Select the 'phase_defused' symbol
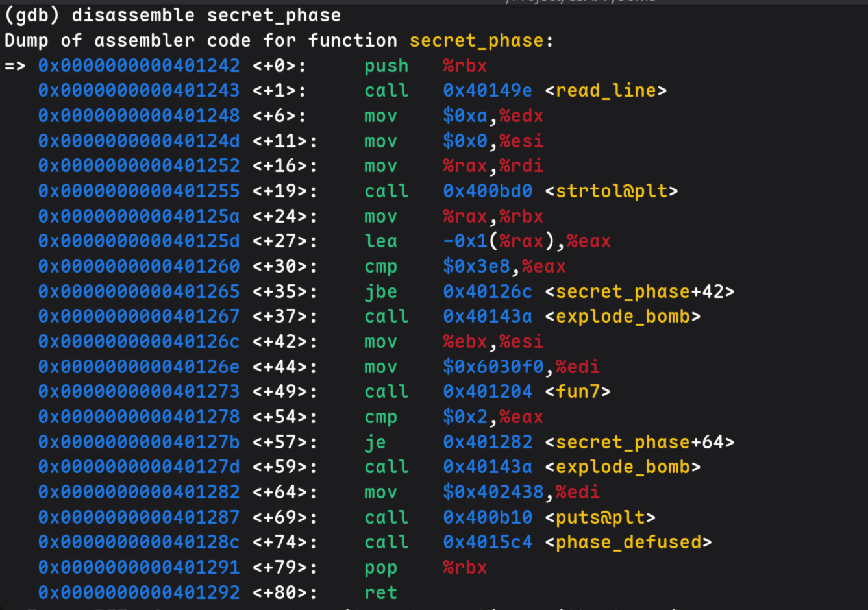 [628, 542]
